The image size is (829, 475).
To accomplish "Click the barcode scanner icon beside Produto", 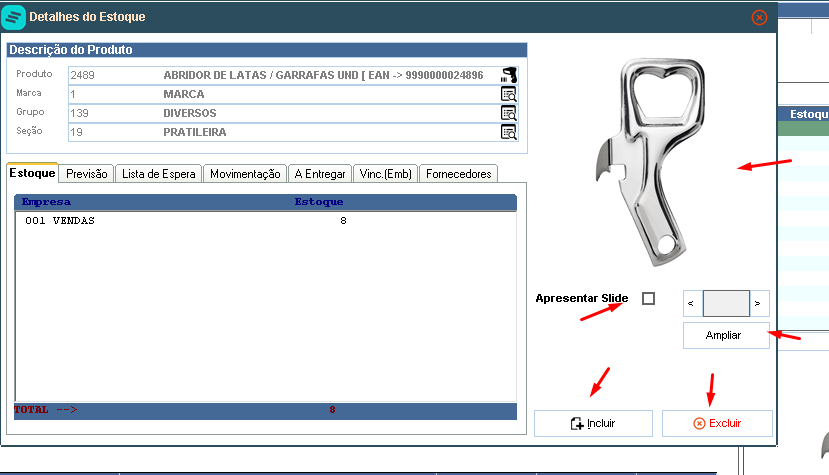I will [509, 75].
